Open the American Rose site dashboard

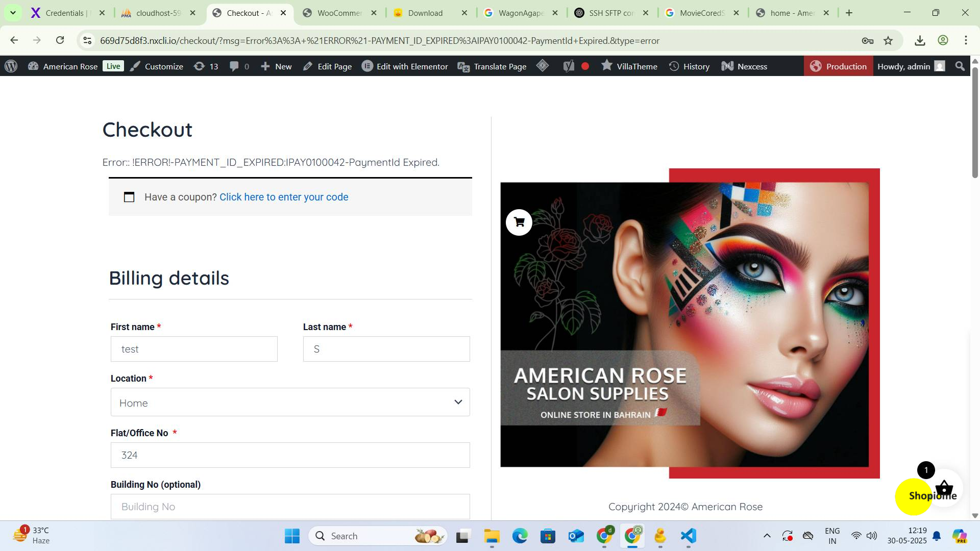(x=63, y=66)
